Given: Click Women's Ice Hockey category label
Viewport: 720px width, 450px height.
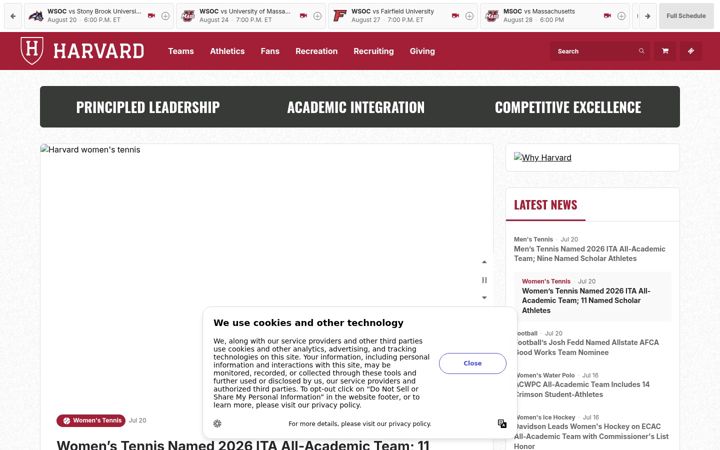Looking at the screenshot, I should click(545, 417).
